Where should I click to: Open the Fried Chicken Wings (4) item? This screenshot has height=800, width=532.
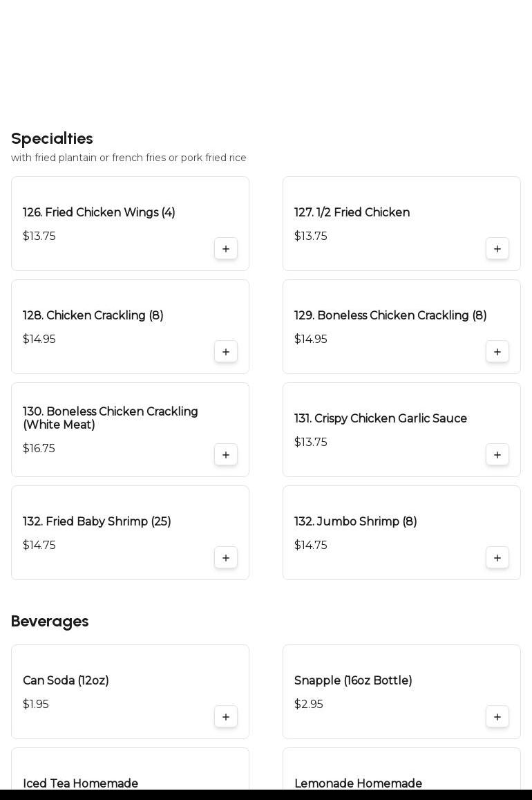[x=99, y=213]
